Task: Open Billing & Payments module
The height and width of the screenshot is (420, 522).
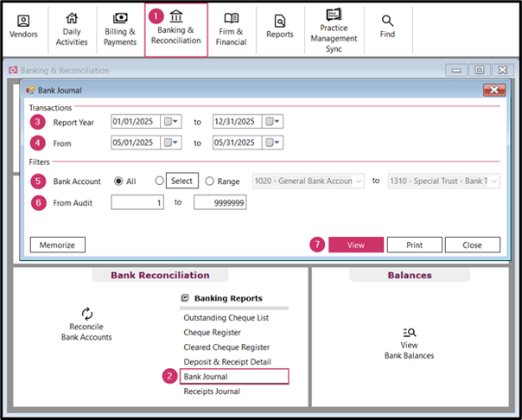Action: (x=120, y=29)
